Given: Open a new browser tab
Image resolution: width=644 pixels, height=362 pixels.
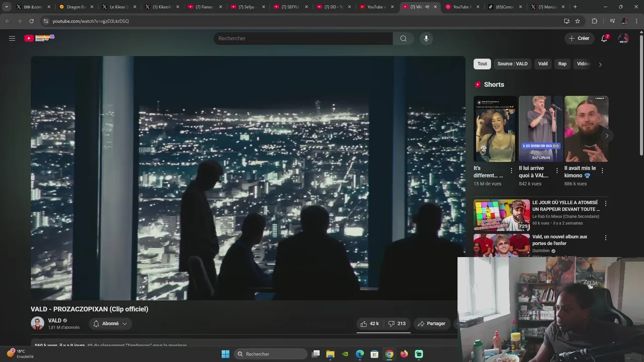Looking at the screenshot, I should coord(575,7).
